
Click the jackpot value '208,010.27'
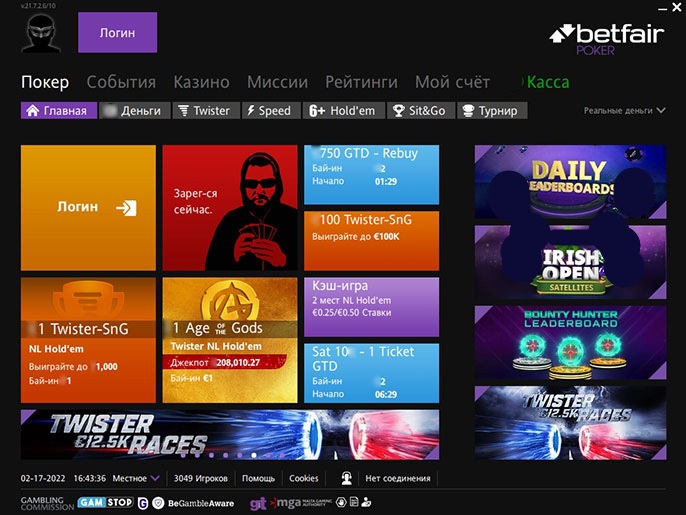pyautogui.click(x=238, y=362)
